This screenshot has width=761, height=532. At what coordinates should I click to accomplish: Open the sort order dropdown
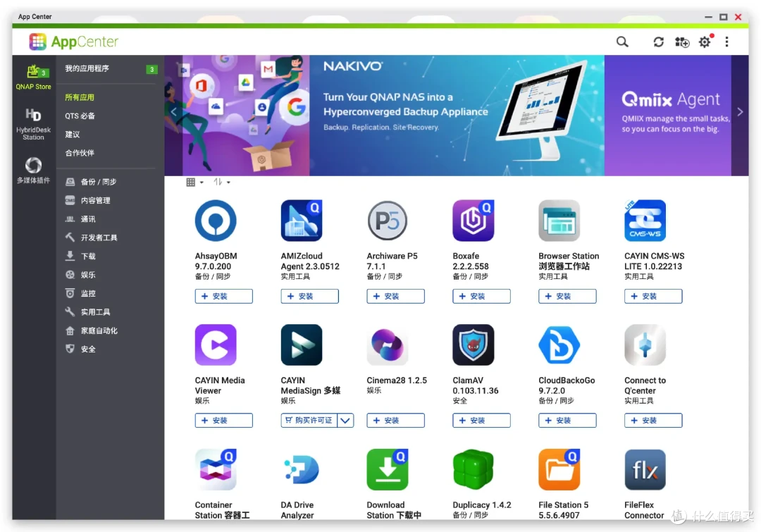tap(222, 182)
